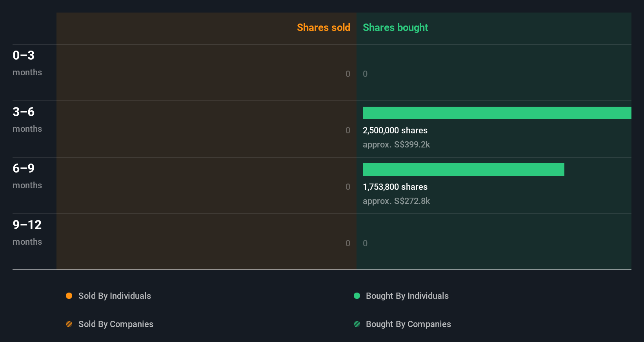The height and width of the screenshot is (342, 644).
Task: Toggle the Sold By Individuals legend label
Action: tap(115, 296)
